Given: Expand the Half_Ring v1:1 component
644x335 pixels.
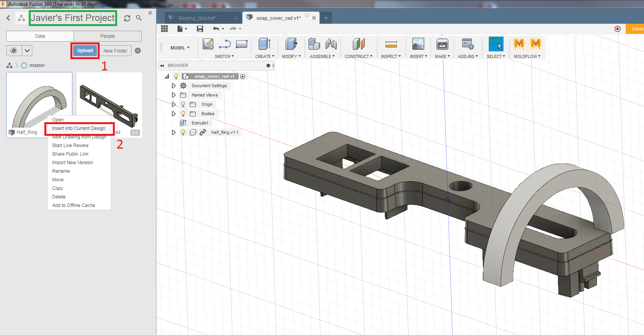Looking at the screenshot, I should coord(174,132).
